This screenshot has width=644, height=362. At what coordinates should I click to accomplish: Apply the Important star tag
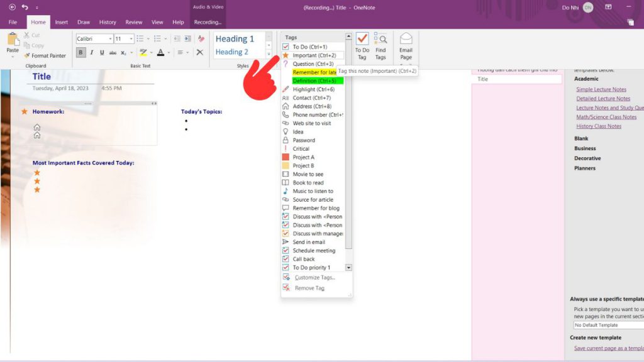(314, 55)
